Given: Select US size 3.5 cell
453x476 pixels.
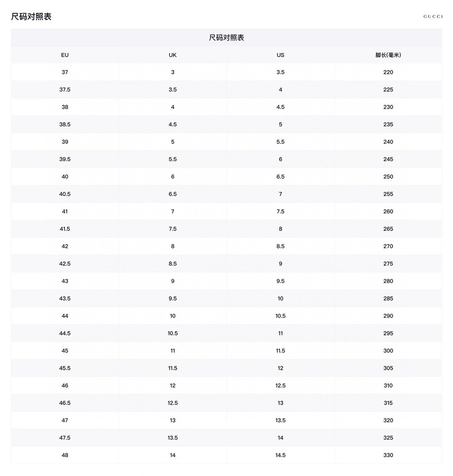Looking at the screenshot, I should tap(280, 72).
